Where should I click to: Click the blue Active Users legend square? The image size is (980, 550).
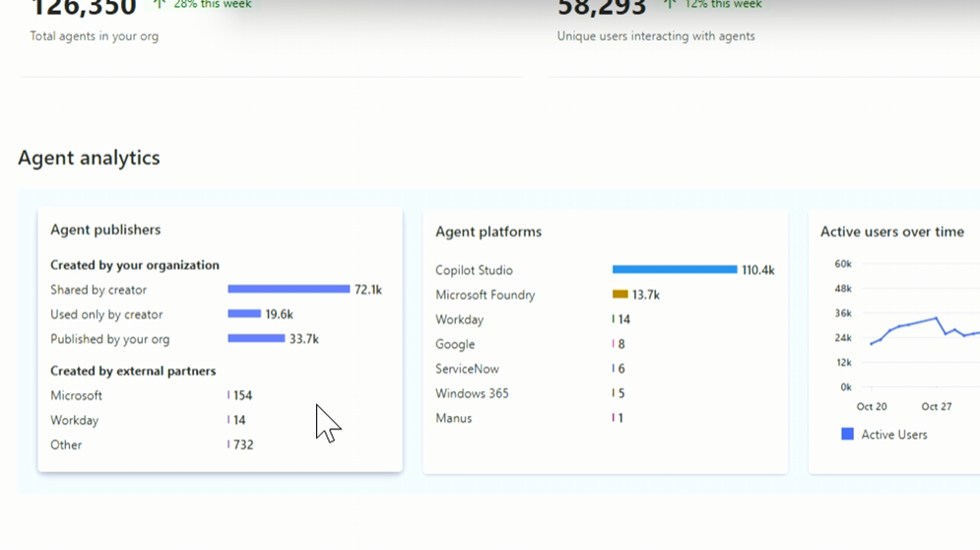tap(847, 434)
